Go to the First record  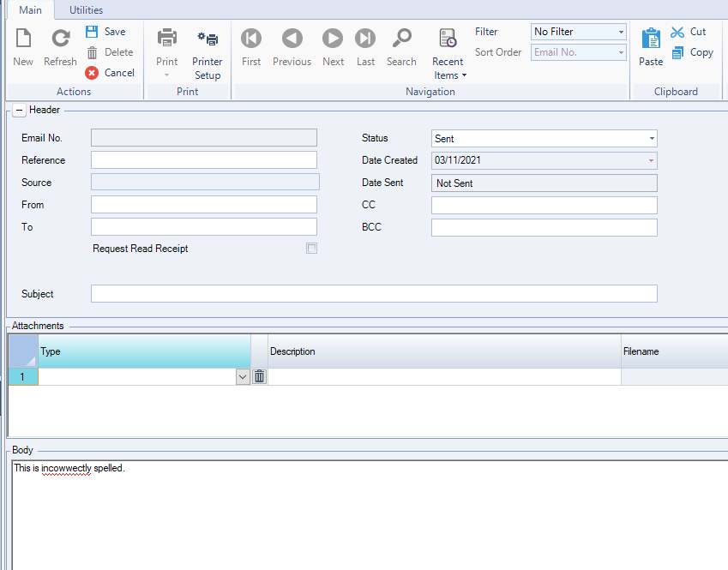pyautogui.click(x=251, y=39)
